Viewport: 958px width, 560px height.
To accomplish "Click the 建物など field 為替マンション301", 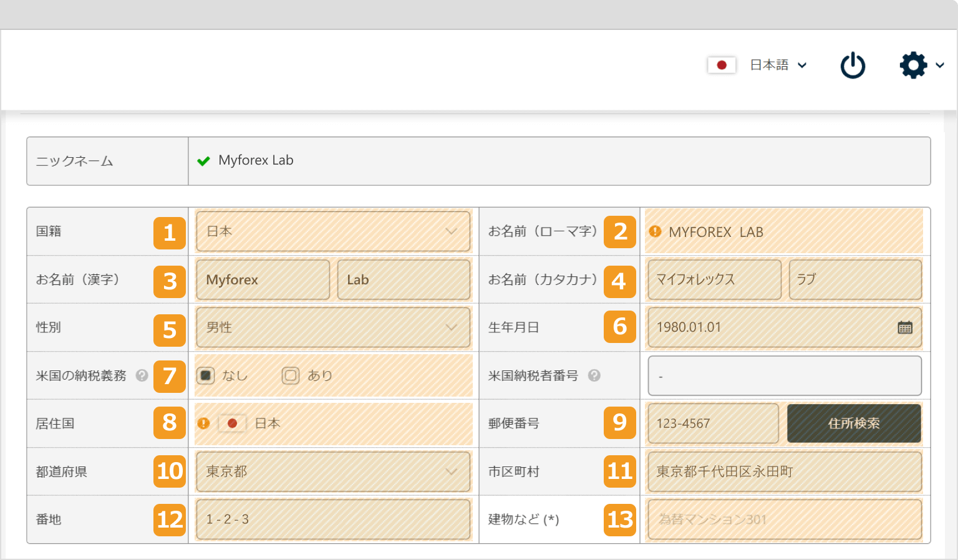I will click(785, 519).
